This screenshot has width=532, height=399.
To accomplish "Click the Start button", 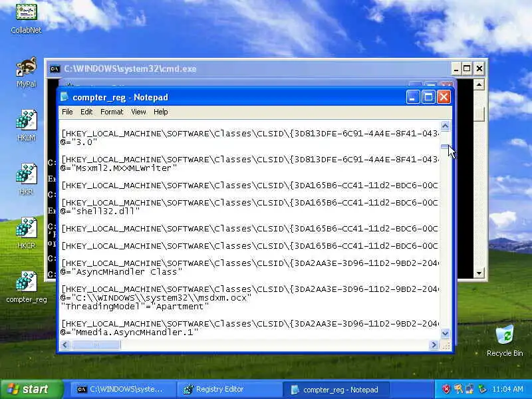I will point(31,389).
